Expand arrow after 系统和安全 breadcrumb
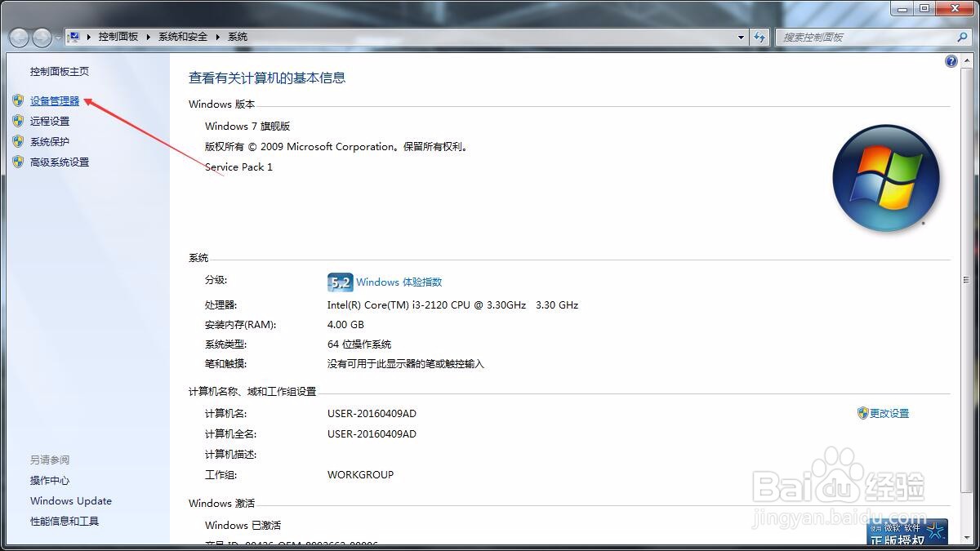The width and height of the screenshot is (980, 551). [x=217, y=37]
